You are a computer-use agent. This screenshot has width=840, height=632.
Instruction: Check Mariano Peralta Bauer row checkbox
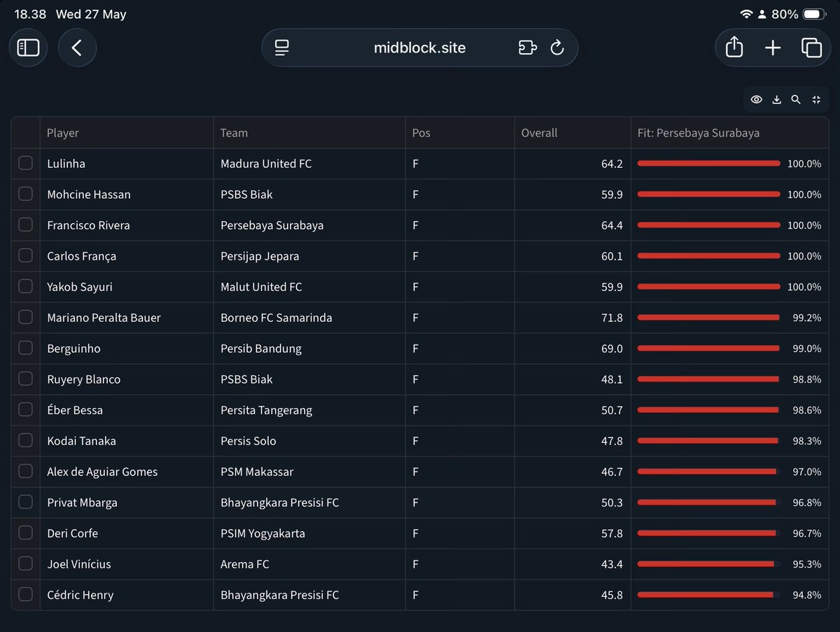[x=25, y=317]
